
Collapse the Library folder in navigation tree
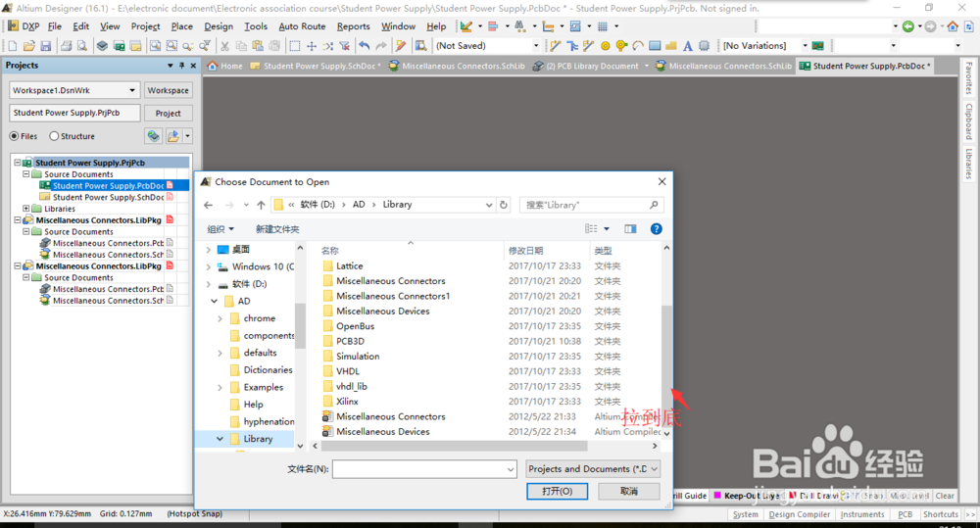pyautogui.click(x=220, y=439)
